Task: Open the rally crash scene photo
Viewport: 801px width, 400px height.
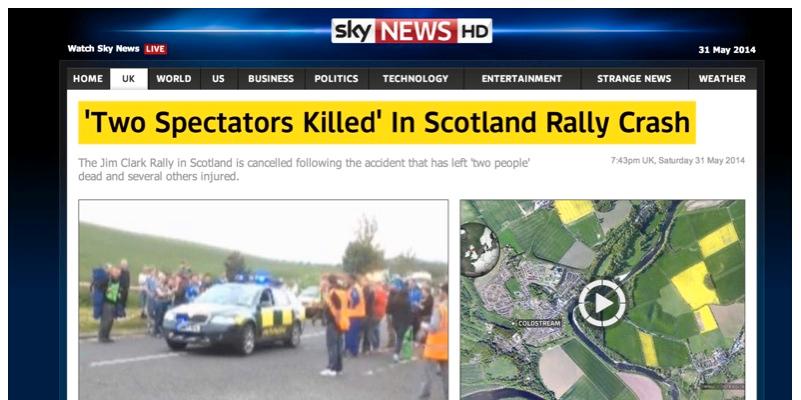Action: pos(263,299)
